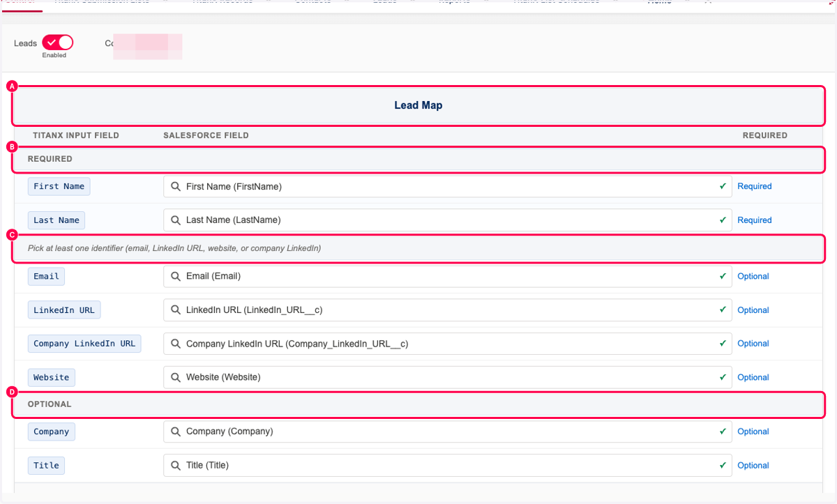Viewport: 837px width, 504px height.
Task: Select the "Last Name" TitanX input chip
Action: tap(56, 220)
